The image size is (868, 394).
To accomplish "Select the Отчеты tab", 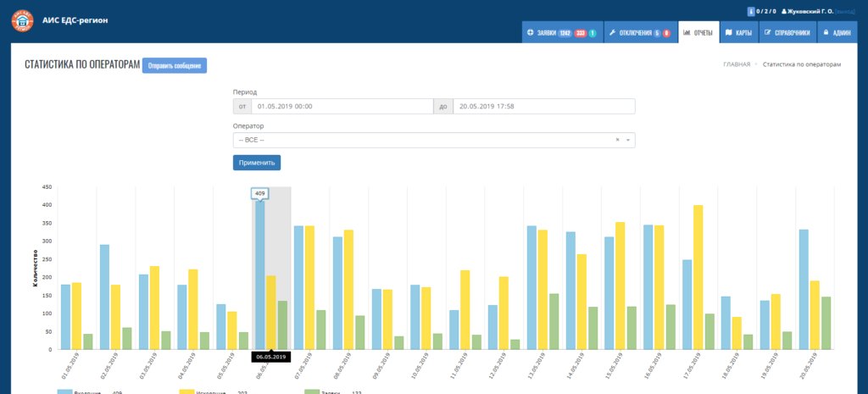I will (698, 33).
